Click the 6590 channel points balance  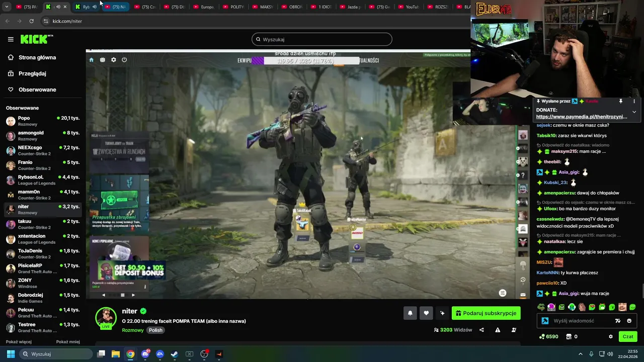[548, 336]
